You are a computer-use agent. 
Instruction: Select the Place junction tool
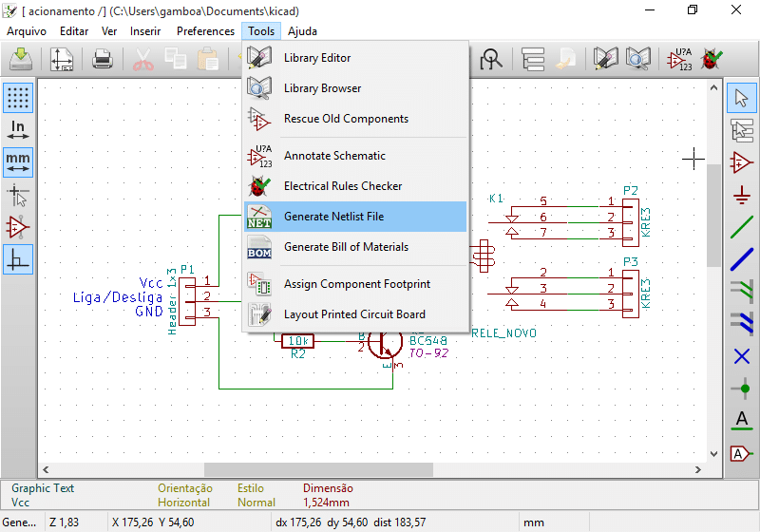[742, 389]
